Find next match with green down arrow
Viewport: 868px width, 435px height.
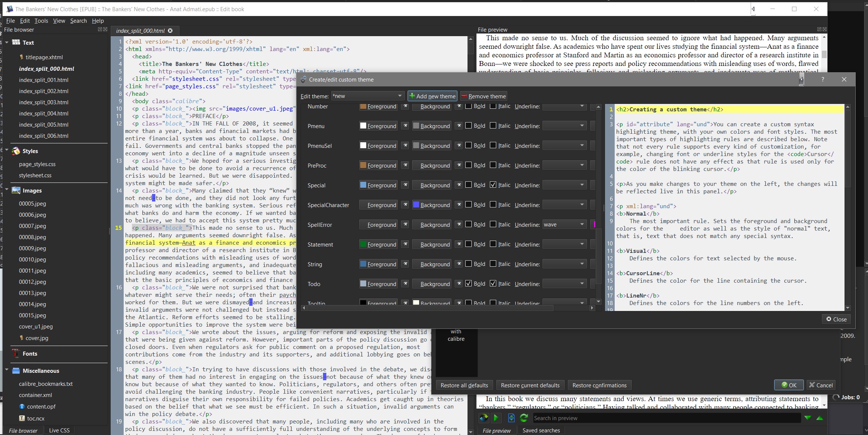coord(807,418)
